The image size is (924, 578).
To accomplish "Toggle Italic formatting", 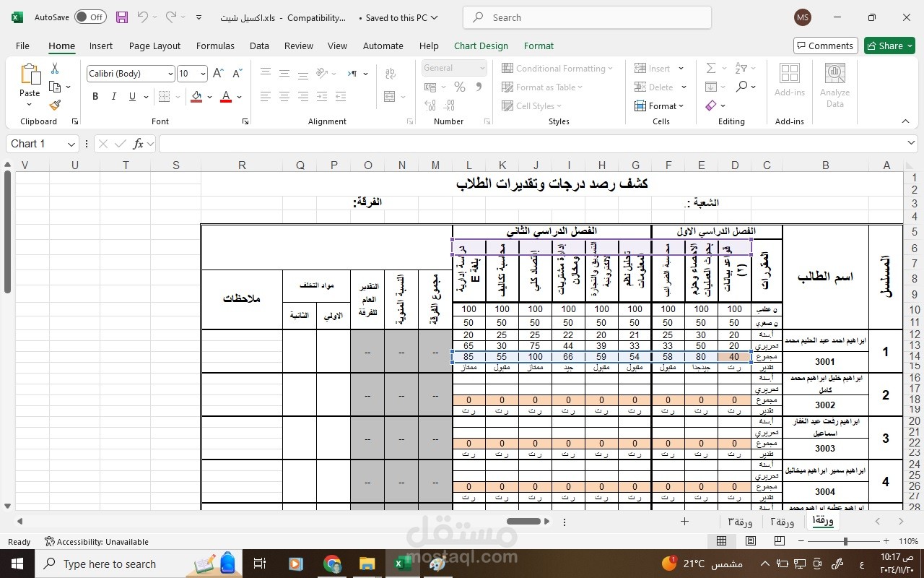I will 114,97.
